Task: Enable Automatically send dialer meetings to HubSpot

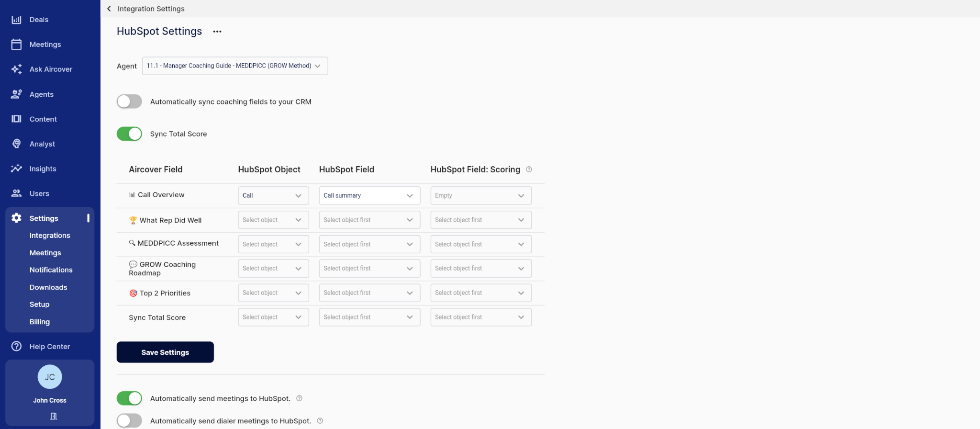Action: tap(129, 421)
